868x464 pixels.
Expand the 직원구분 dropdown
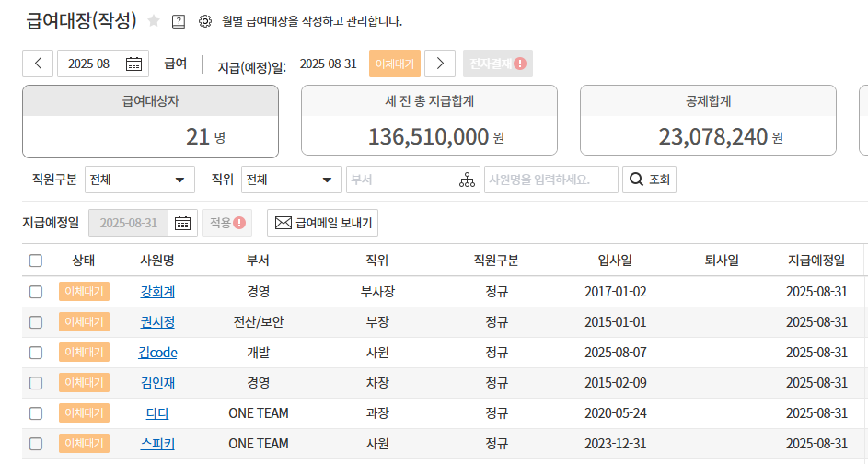tap(140, 180)
